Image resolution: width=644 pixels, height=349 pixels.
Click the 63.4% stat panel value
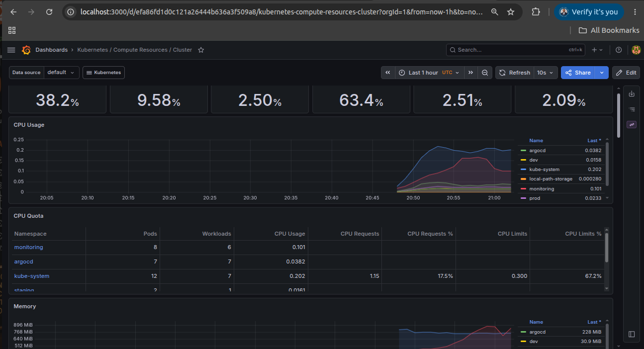361,101
